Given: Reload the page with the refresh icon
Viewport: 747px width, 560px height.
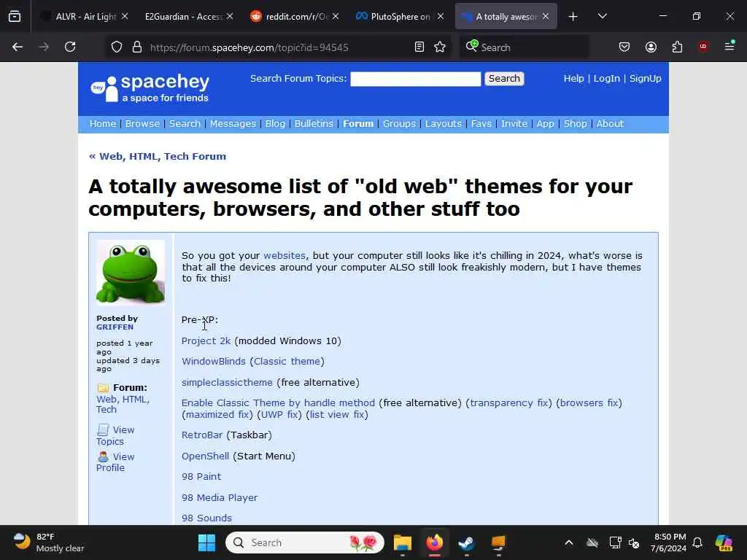Looking at the screenshot, I should tap(70, 47).
